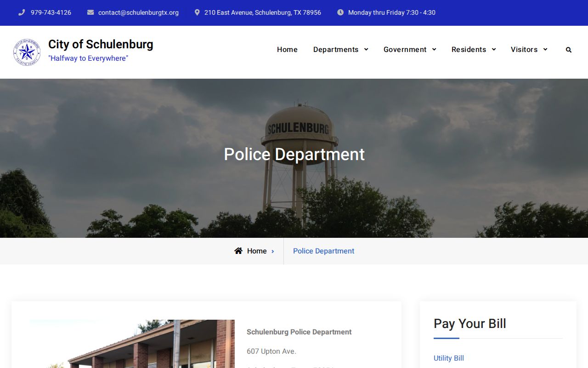588x368 pixels.
Task: Open the Departments menu
Action: 336,49
